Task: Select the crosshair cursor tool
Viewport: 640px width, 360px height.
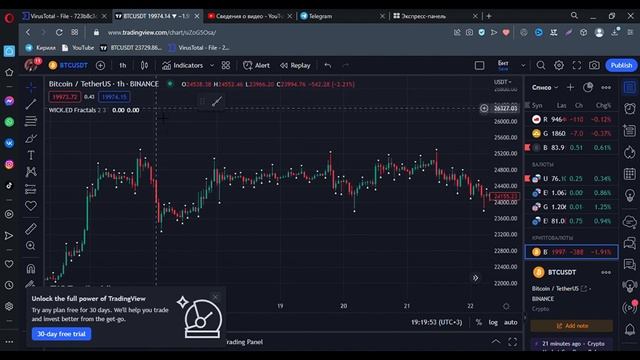Action: click(31, 87)
